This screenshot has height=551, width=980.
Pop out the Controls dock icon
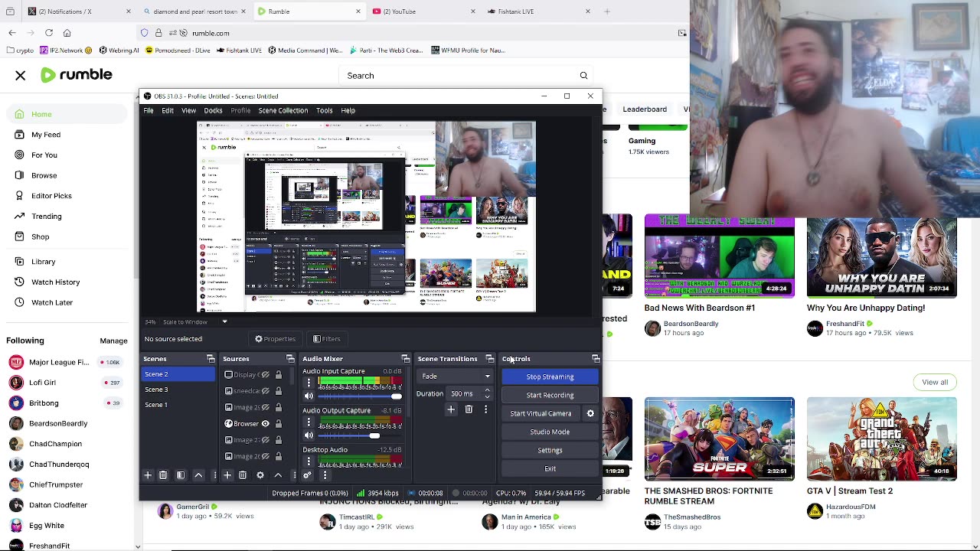pos(596,359)
